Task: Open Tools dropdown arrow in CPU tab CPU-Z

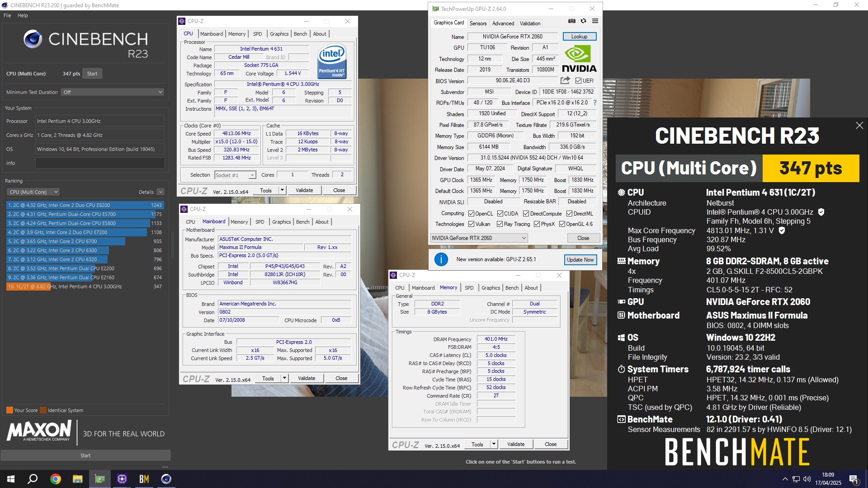Action: [x=282, y=190]
